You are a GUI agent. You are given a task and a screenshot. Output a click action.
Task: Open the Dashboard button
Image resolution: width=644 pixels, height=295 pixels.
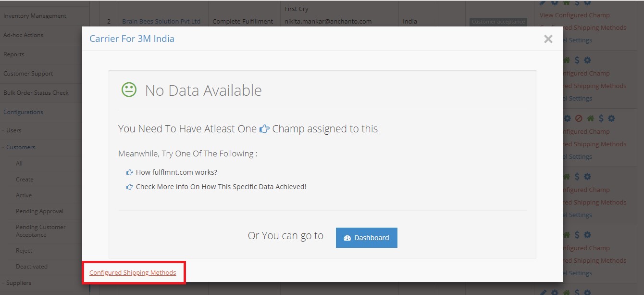366,238
